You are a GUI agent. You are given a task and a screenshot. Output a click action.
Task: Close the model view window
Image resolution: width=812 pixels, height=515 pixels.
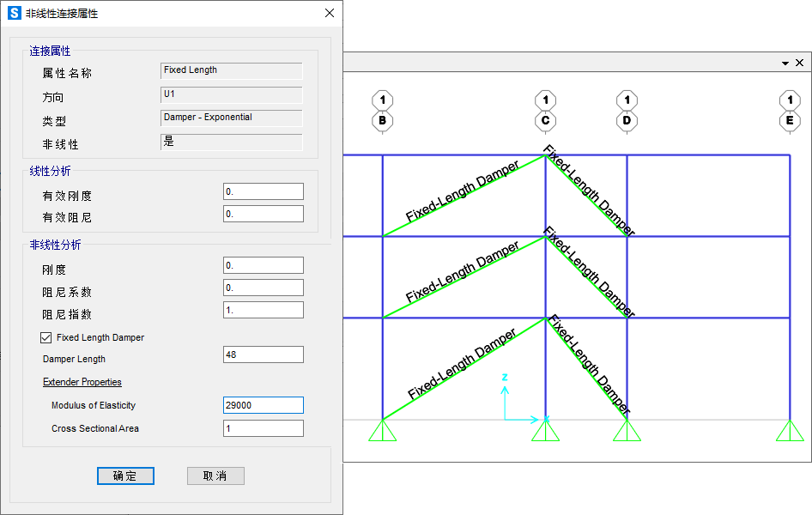pyautogui.click(x=800, y=64)
